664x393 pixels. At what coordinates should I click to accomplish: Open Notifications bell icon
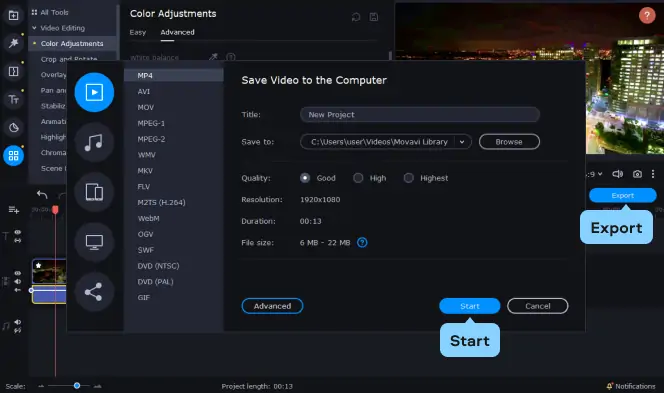click(x=610, y=386)
